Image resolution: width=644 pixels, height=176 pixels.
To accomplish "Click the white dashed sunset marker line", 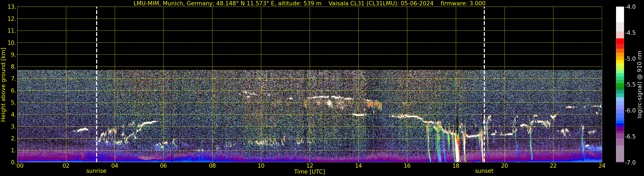I will 484,85.
